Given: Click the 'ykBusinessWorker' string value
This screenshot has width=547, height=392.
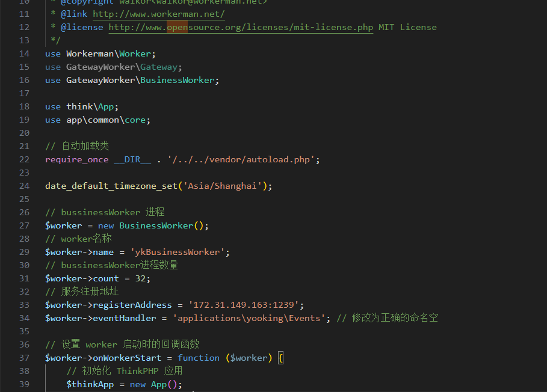Looking at the screenshot, I should click(x=180, y=252).
